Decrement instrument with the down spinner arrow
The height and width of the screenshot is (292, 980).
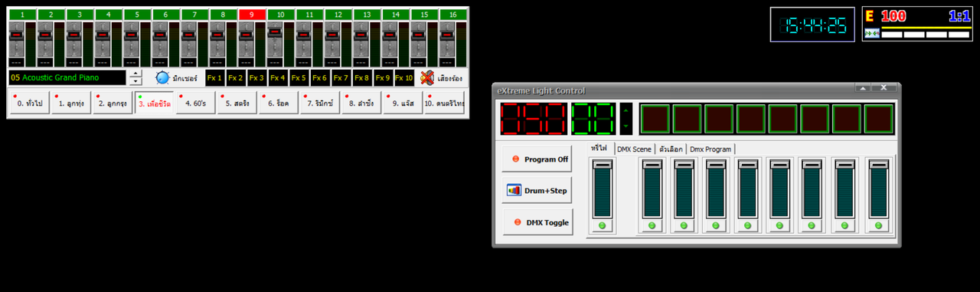click(136, 81)
